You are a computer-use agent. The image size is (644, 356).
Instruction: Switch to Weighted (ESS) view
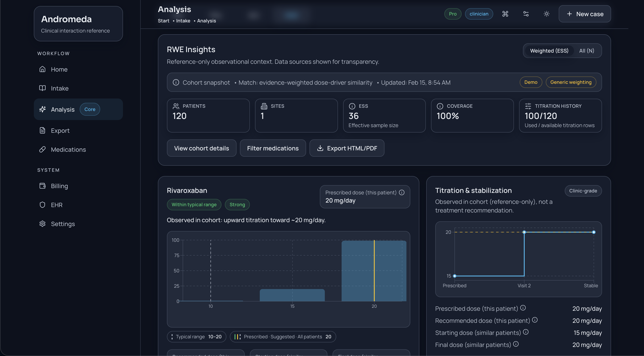click(549, 51)
